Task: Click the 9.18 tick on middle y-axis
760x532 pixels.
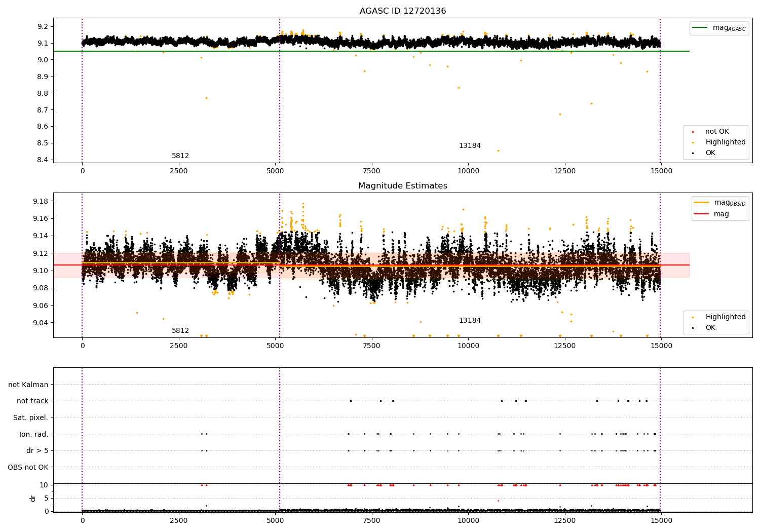Action: [x=41, y=201]
